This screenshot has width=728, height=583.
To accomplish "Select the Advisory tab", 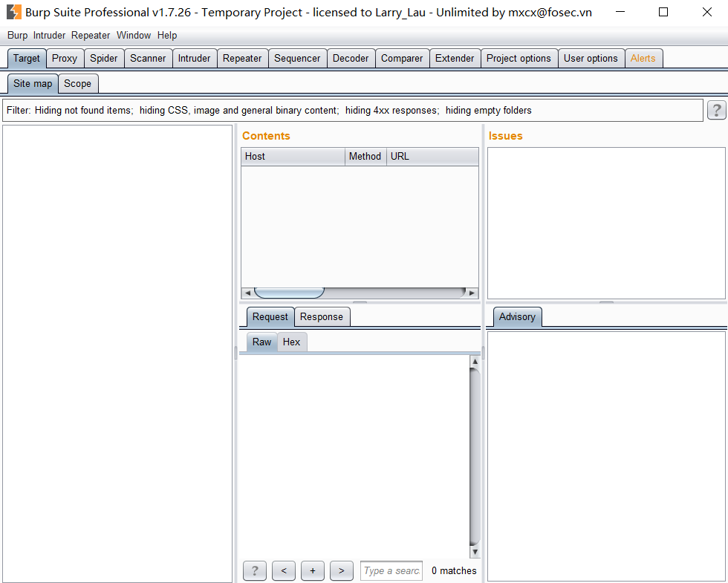I will 517,316.
